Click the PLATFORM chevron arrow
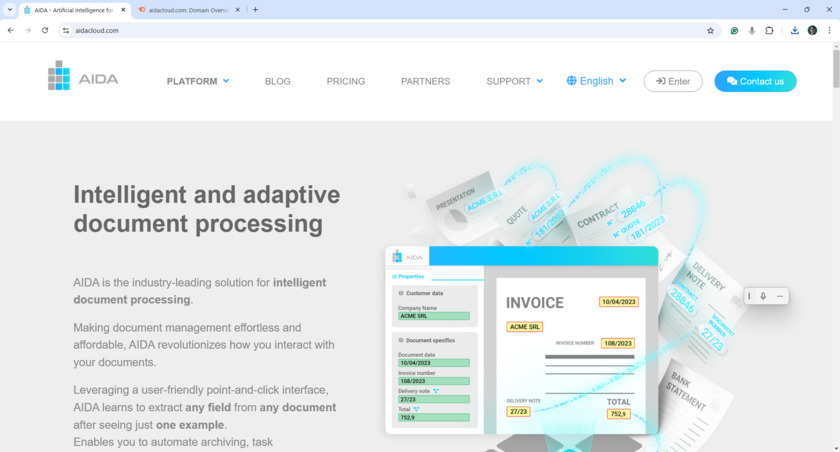840x452 pixels. 226,81
